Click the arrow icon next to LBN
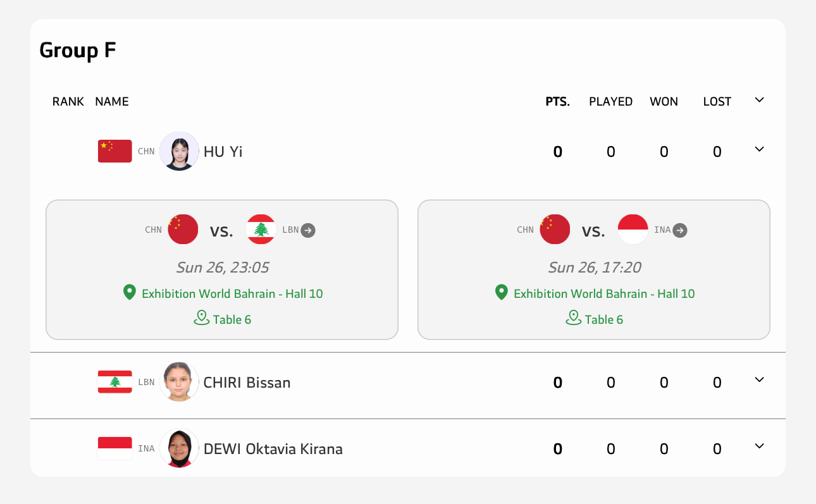 tap(308, 230)
